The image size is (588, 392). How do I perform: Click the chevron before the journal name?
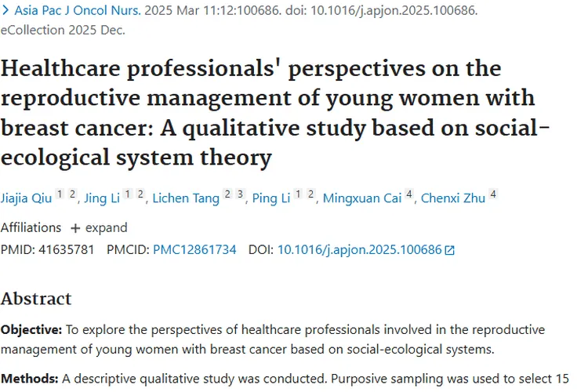click(x=6, y=13)
